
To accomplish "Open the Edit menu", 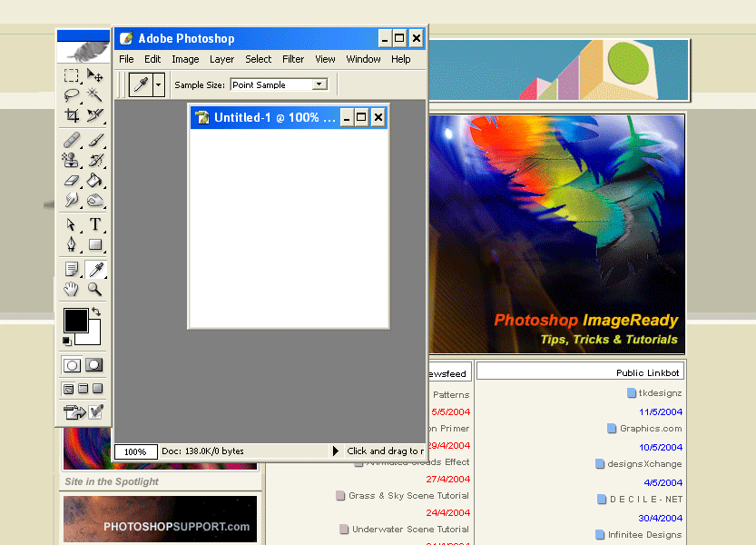I will point(152,59).
